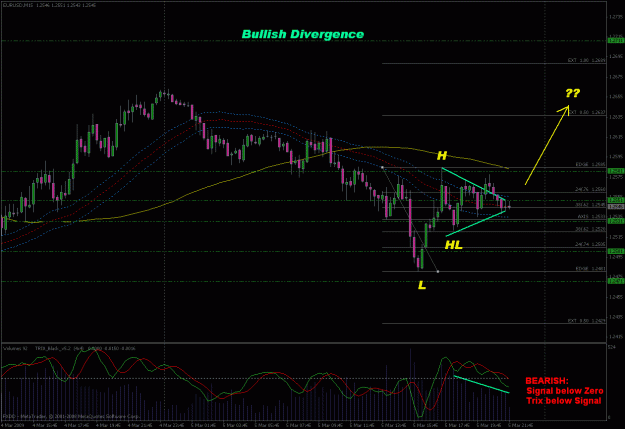Click the upper "EXT 0.50" level label near 1.2632

coord(586,112)
